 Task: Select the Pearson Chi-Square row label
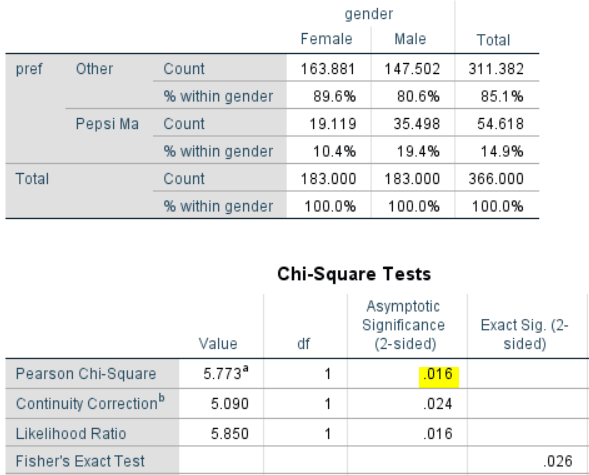tap(86, 374)
